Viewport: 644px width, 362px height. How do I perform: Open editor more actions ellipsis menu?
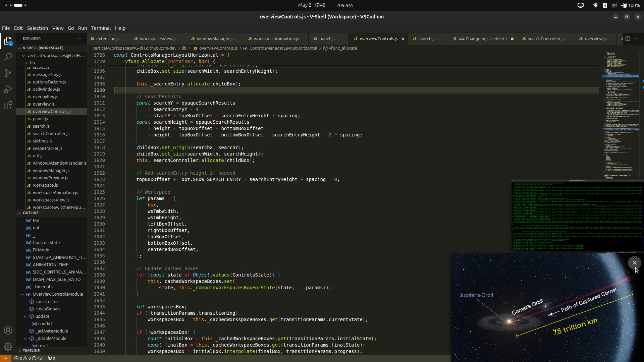[636, 39]
